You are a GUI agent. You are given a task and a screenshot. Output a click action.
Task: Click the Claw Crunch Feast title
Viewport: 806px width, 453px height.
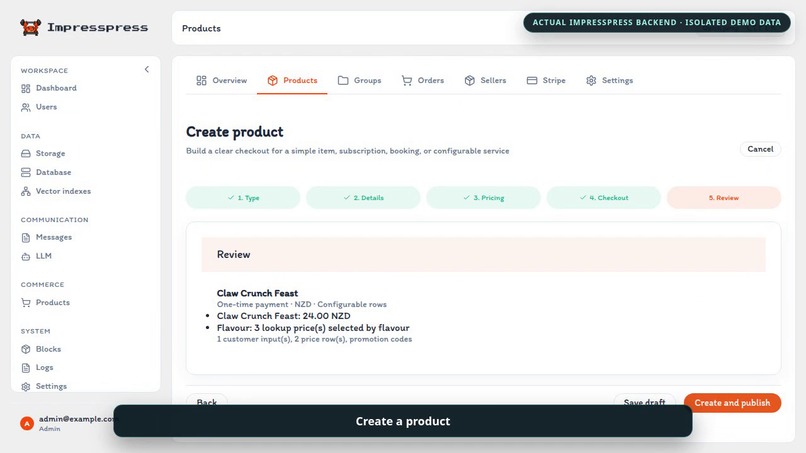pyautogui.click(x=257, y=293)
